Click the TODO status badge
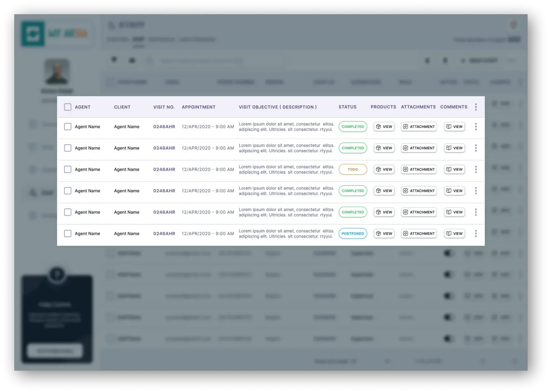This screenshot has width=549, height=392. (353, 169)
